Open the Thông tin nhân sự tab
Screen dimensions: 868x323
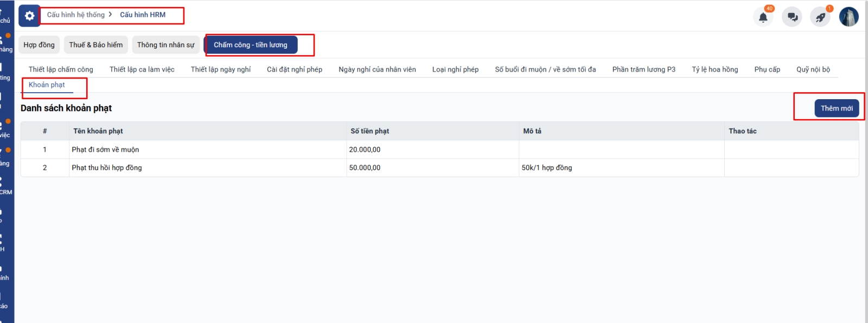165,45
